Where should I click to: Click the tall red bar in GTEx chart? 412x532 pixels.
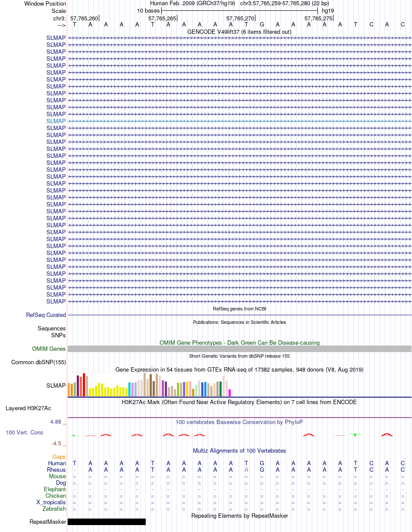(84, 385)
